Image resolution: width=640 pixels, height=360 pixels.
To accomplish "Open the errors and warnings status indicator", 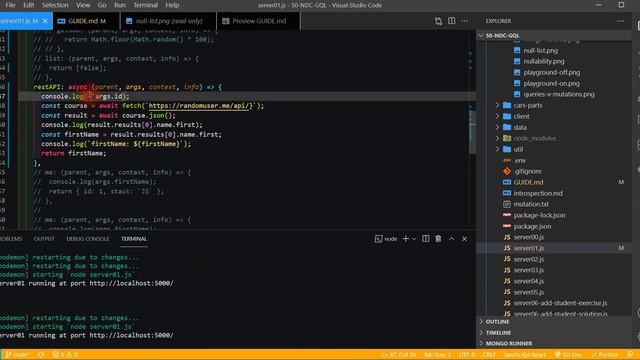I will 65,355.
